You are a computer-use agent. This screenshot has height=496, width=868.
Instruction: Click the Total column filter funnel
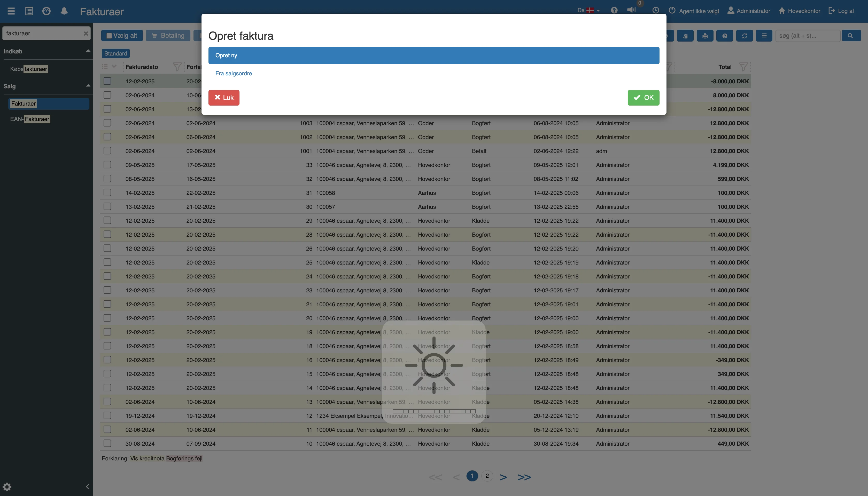point(743,67)
